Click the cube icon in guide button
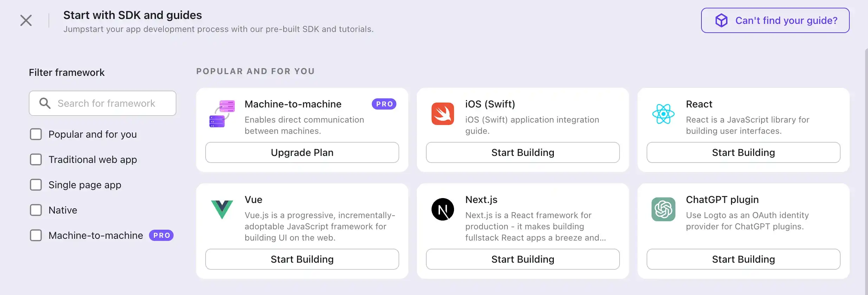 (721, 20)
